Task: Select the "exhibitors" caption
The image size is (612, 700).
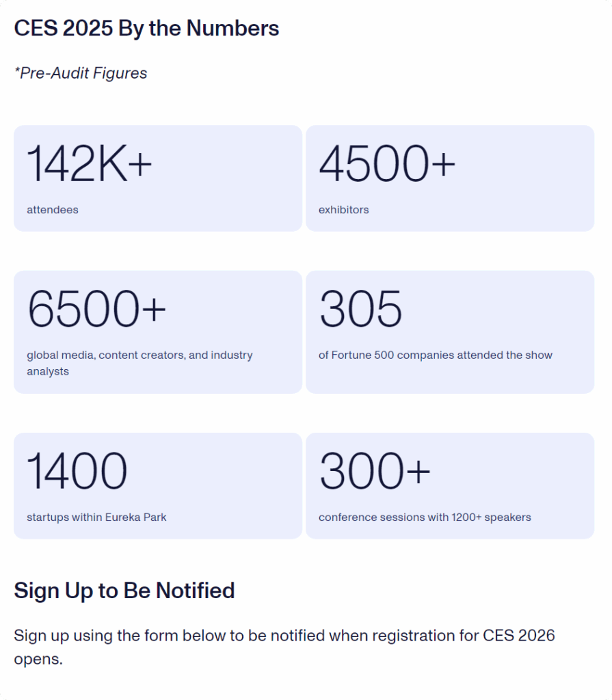Action: [343, 210]
